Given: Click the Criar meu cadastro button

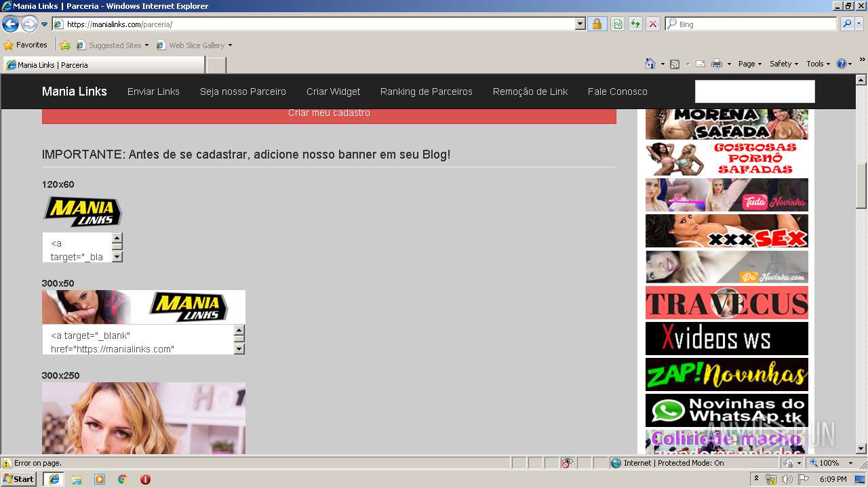Looking at the screenshot, I should (329, 113).
